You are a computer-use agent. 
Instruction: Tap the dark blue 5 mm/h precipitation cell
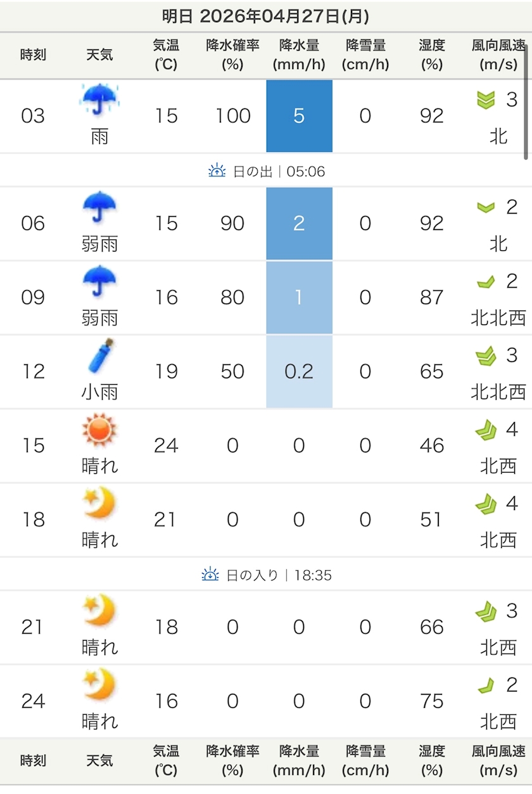(x=299, y=116)
